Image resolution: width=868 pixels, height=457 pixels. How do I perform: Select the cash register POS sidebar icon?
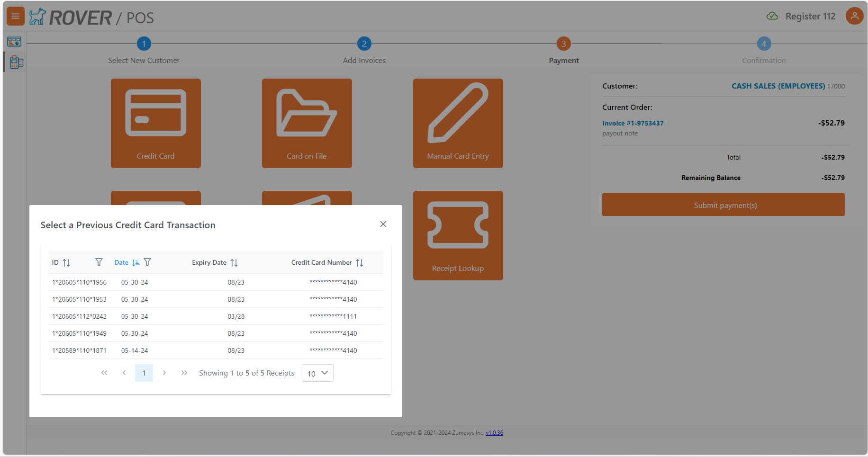coord(17,62)
